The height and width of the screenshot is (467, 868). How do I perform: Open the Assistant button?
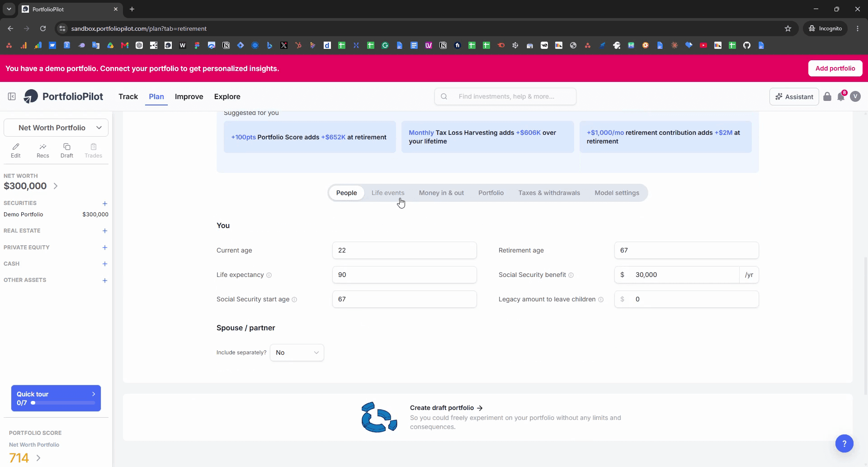[x=794, y=96]
